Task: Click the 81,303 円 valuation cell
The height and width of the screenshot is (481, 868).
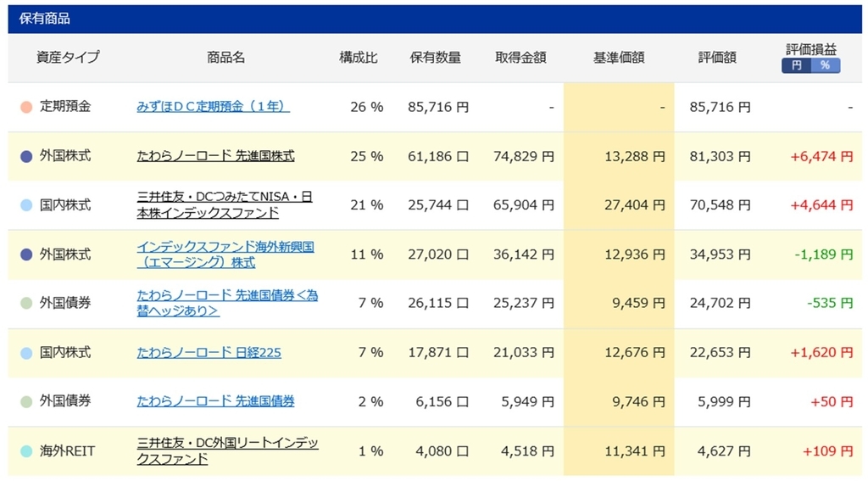Action: [721, 156]
